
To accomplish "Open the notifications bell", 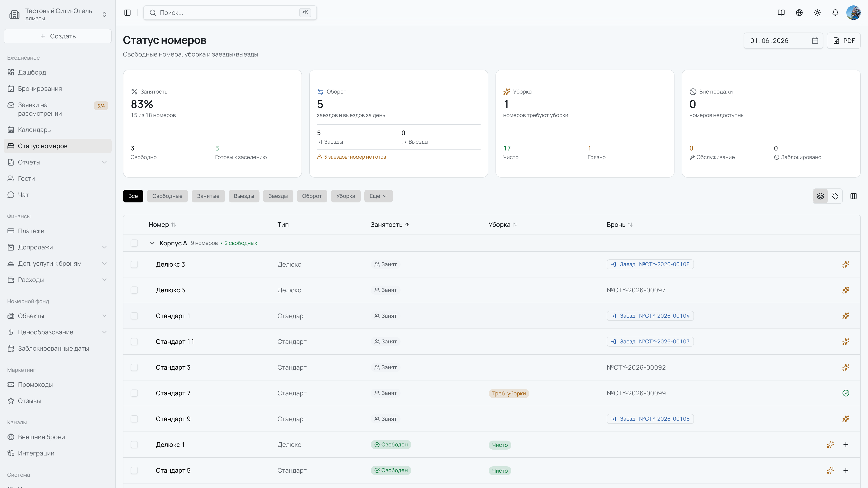I will (835, 13).
